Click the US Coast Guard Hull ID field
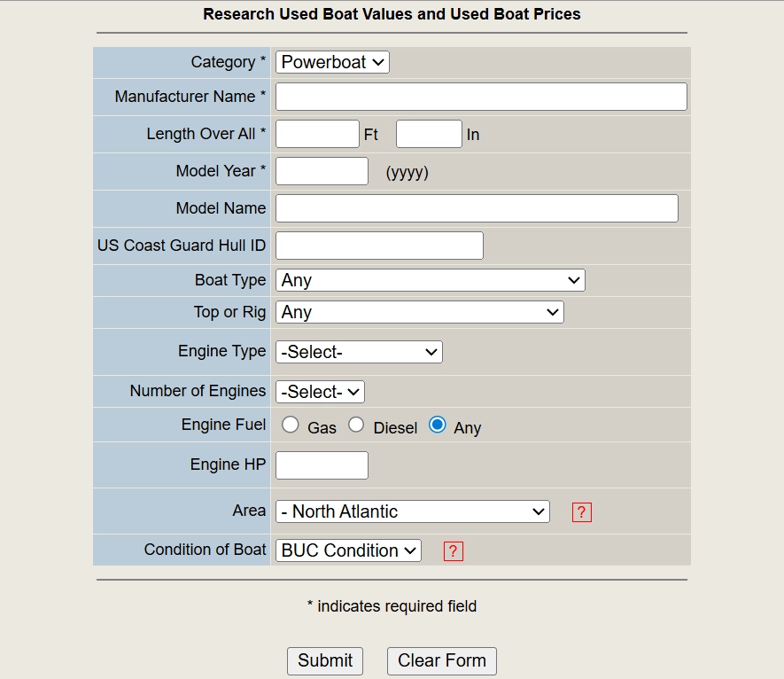The image size is (784, 679). point(379,246)
